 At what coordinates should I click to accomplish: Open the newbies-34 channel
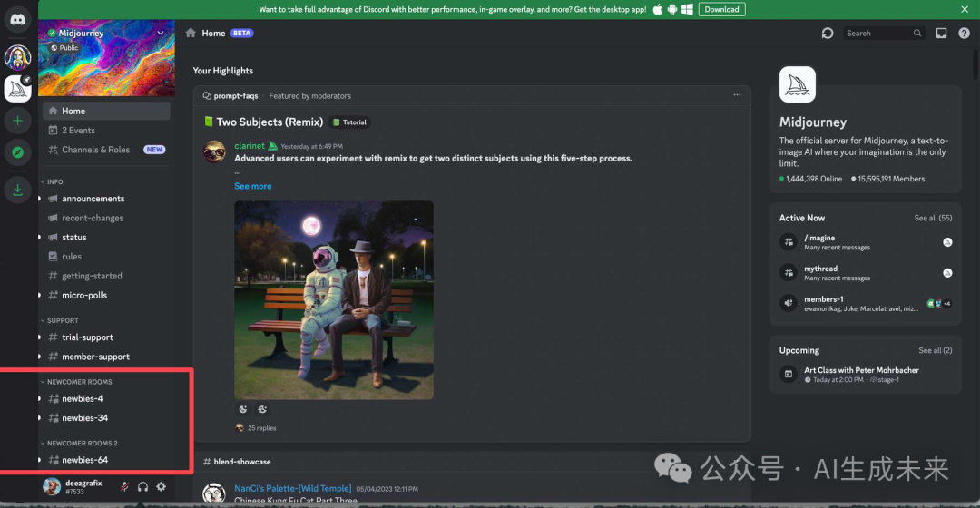tap(106, 418)
